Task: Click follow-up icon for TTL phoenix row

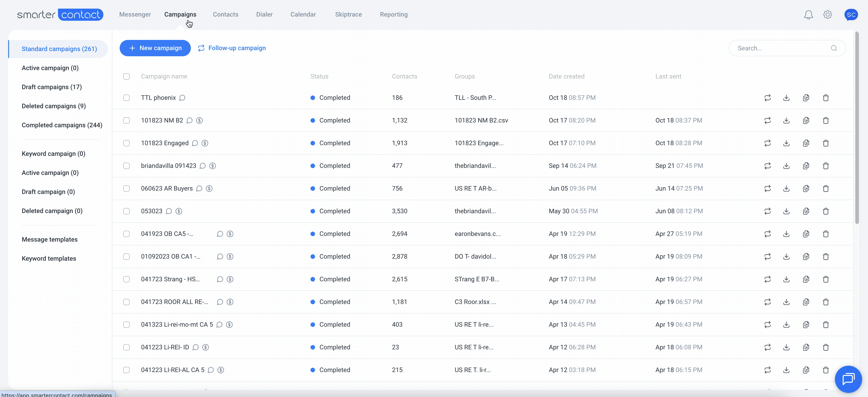Action: (x=767, y=98)
